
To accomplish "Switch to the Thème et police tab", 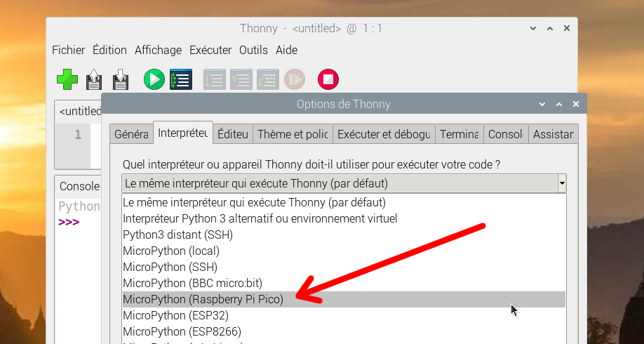I will tap(293, 134).
